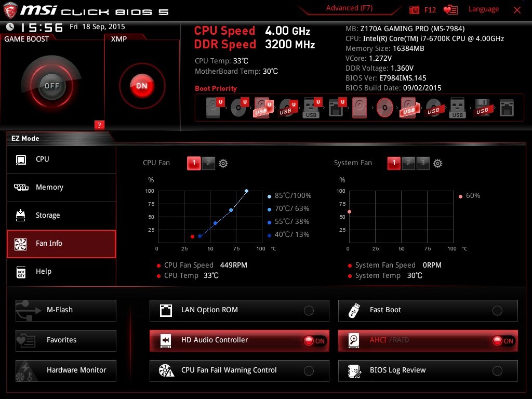The height and width of the screenshot is (399, 532).
Task: Select the highlighted legacy hard disk boot device
Action: (360, 108)
